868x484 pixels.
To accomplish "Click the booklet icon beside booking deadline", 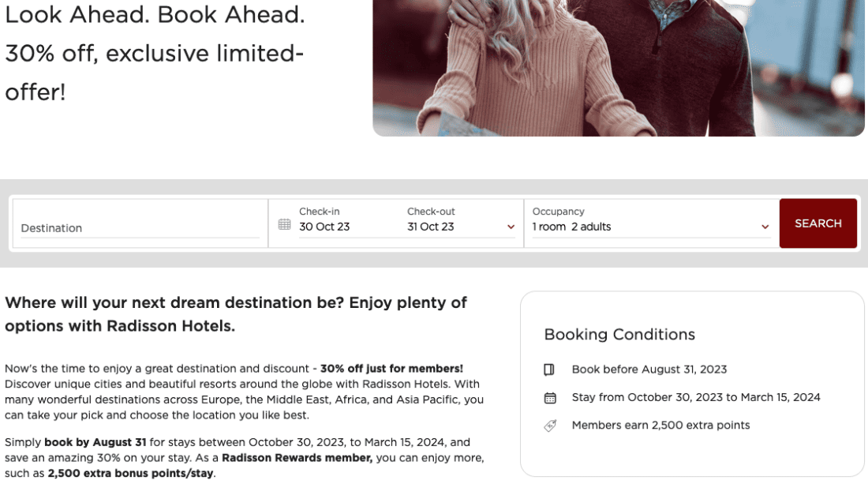I will tap(550, 370).
